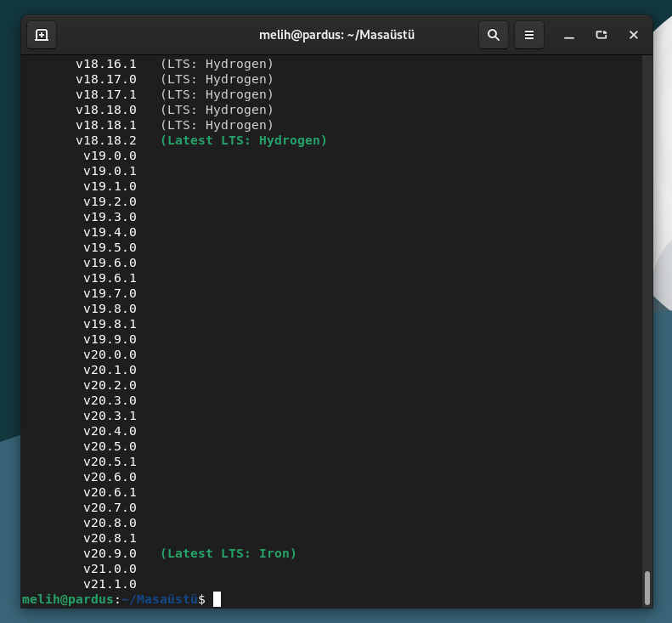Click the melih@pardus prompt text
Image resolution: width=672 pixels, height=623 pixels.
(x=68, y=599)
